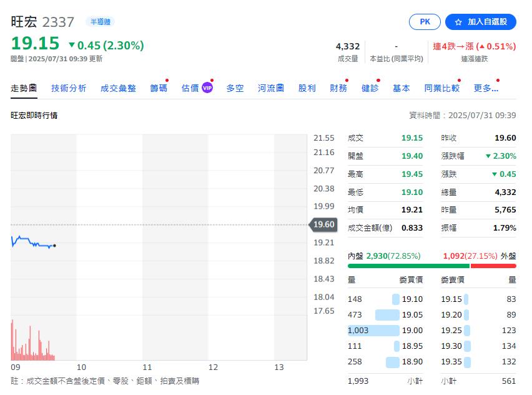Image resolution: width=532 pixels, height=395 pixels.
Task: Click the 半導體 industry tag
Action: tap(100, 22)
